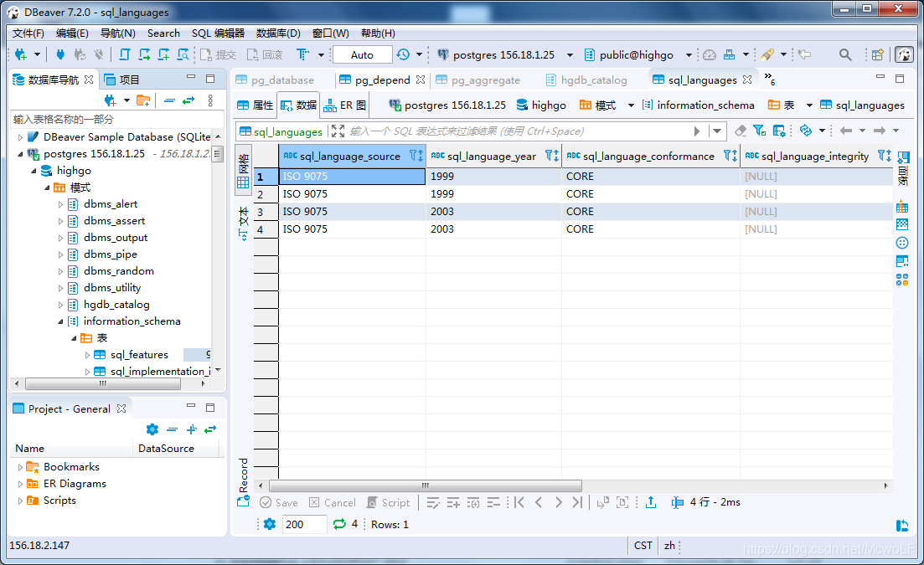Collapse the information_schema node
This screenshot has width=924, height=565.
pos(60,321)
